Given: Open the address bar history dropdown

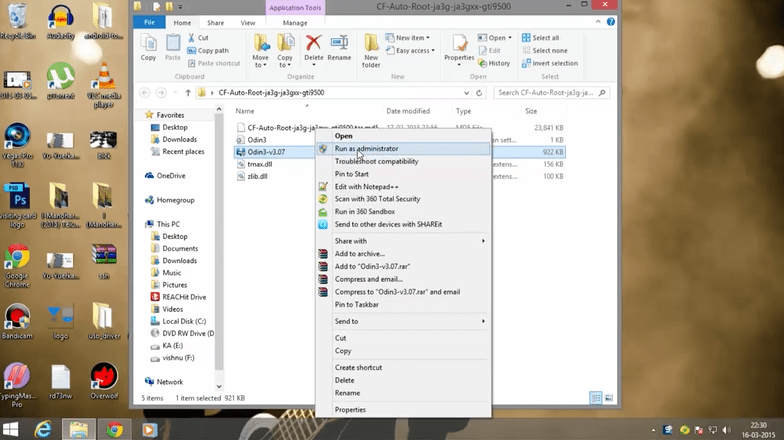Looking at the screenshot, I should click(x=466, y=92).
